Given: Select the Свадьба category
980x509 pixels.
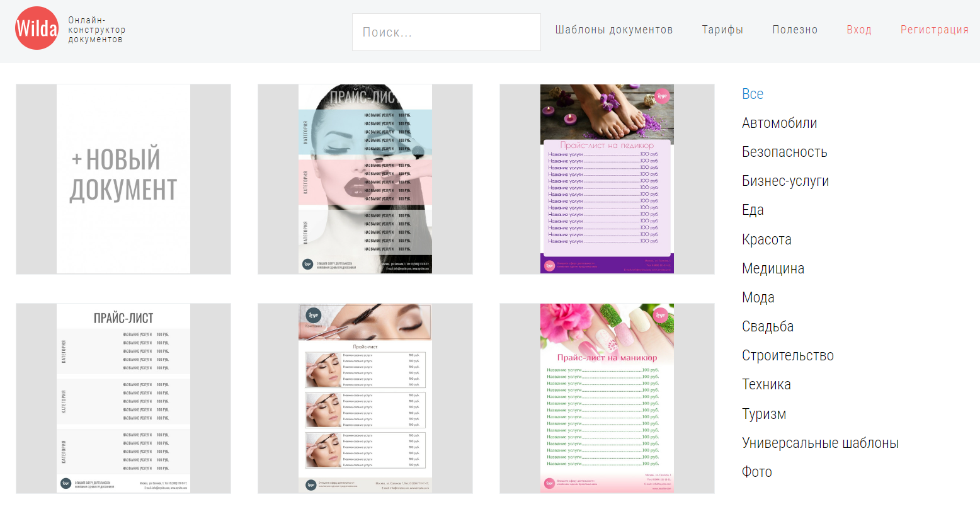Looking at the screenshot, I should [x=768, y=326].
